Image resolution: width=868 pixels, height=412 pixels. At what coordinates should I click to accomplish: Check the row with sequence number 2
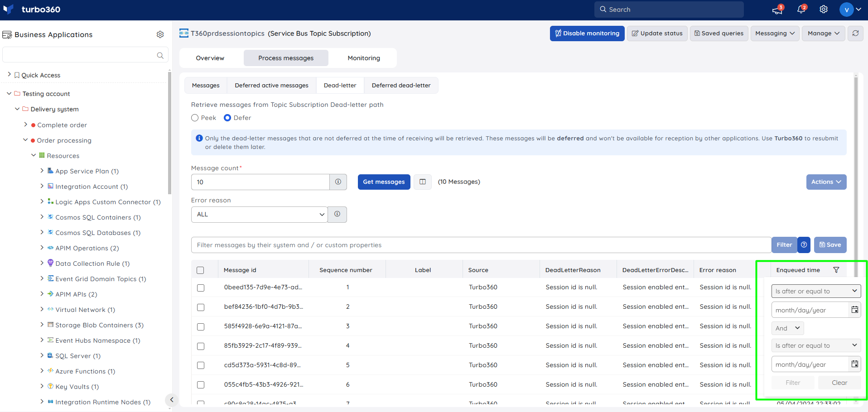[x=201, y=307]
